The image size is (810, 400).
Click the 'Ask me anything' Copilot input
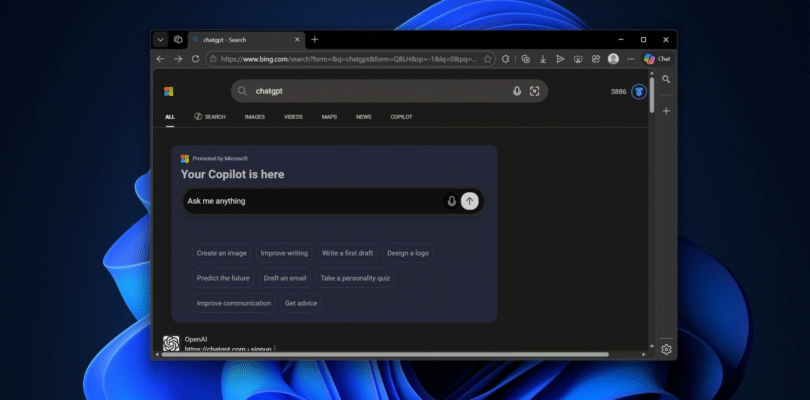click(333, 201)
